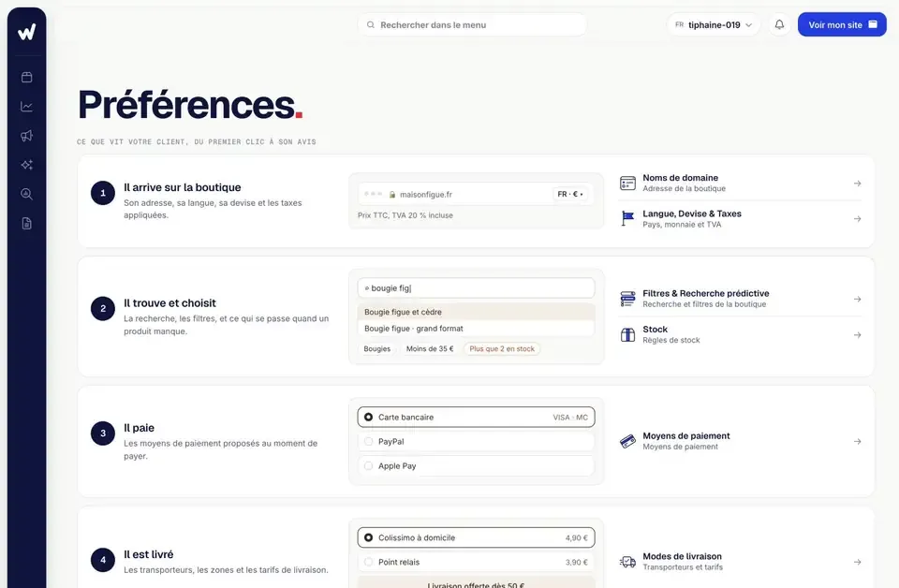Click the W logo in the sidebar
This screenshot has width=899, height=588.
26,32
